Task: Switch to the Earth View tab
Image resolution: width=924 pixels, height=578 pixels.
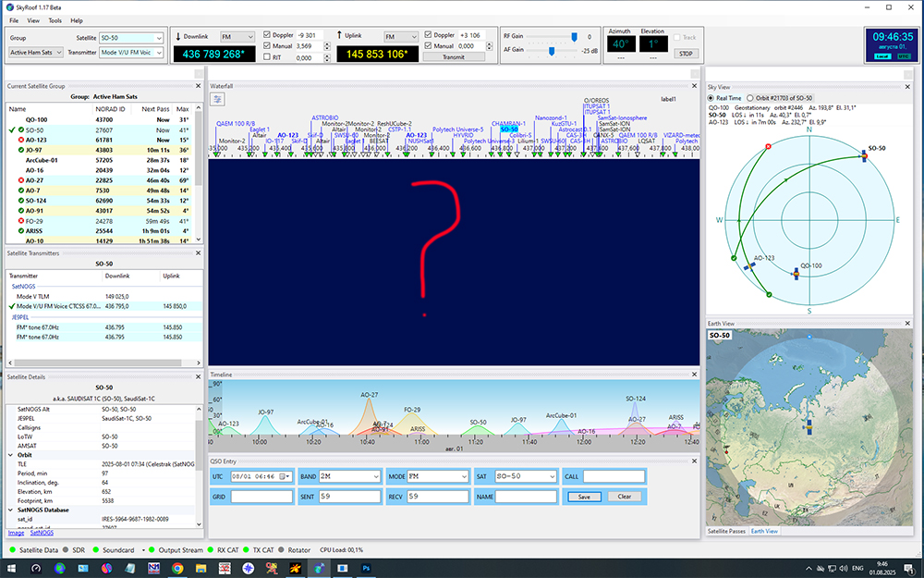Action: tap(764, 532)
